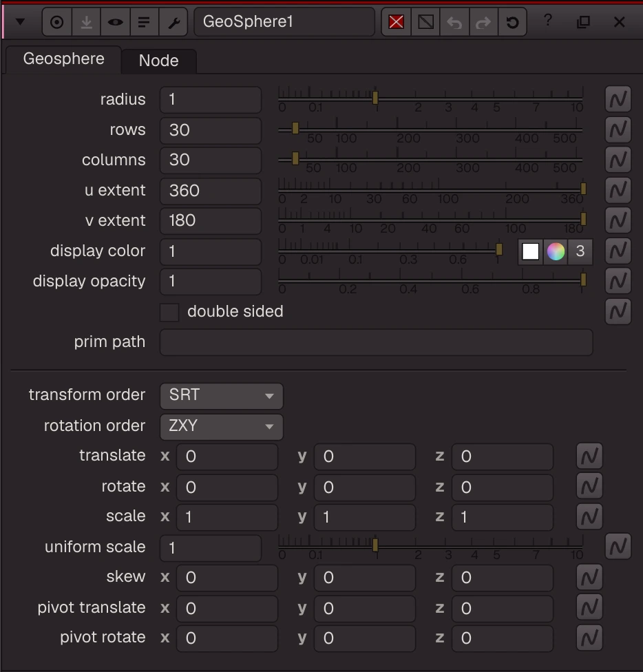This screenshot has width=643, height=672.
Task: Click the redo arrow icon
Action: click(x=483, y=22)
